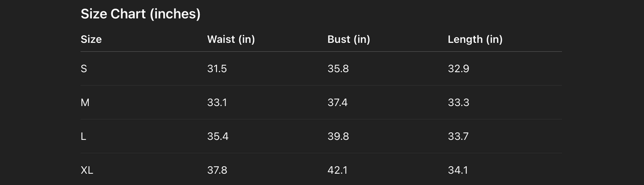Screen dimensions: 644x185
Task: Click bust value 39.8 for size L
Action: click(338, 136)
